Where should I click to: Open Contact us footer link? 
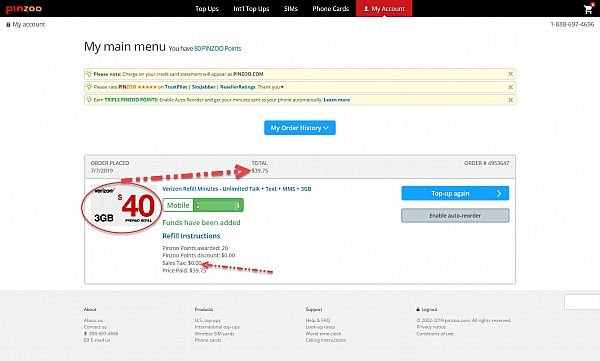tap(95, 327)
